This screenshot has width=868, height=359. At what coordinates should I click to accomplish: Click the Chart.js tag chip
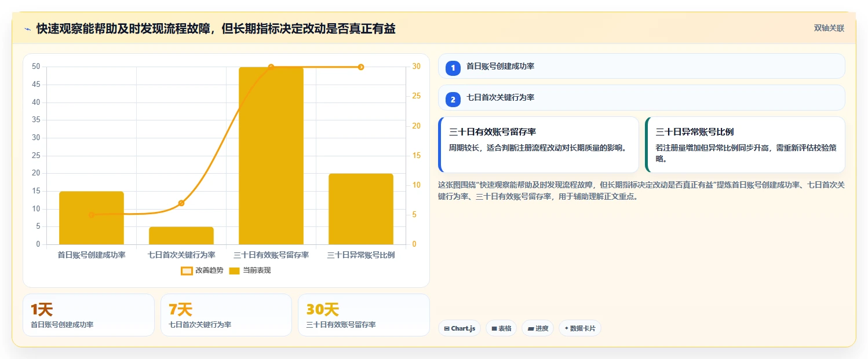459,328
